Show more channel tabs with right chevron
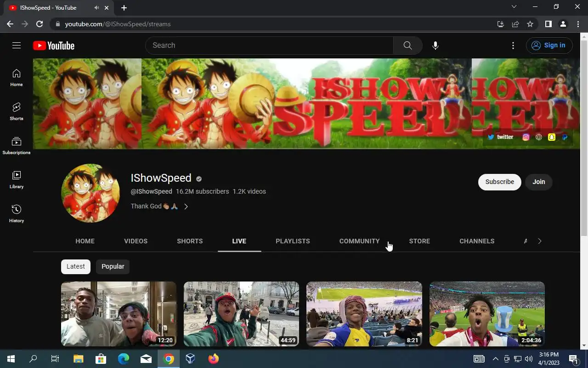 [x=540, y=241]
